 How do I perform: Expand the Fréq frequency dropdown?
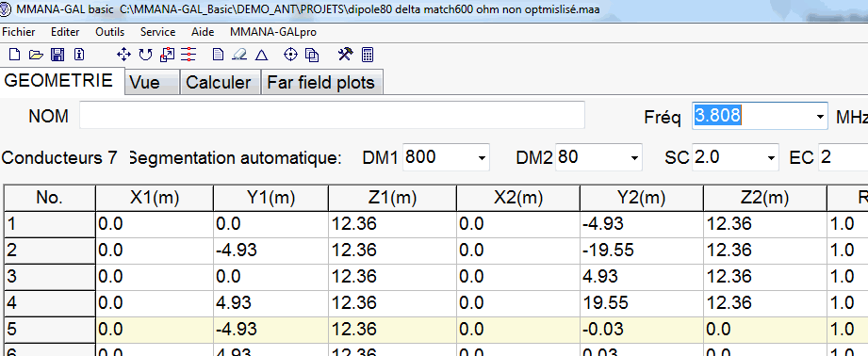819,116
